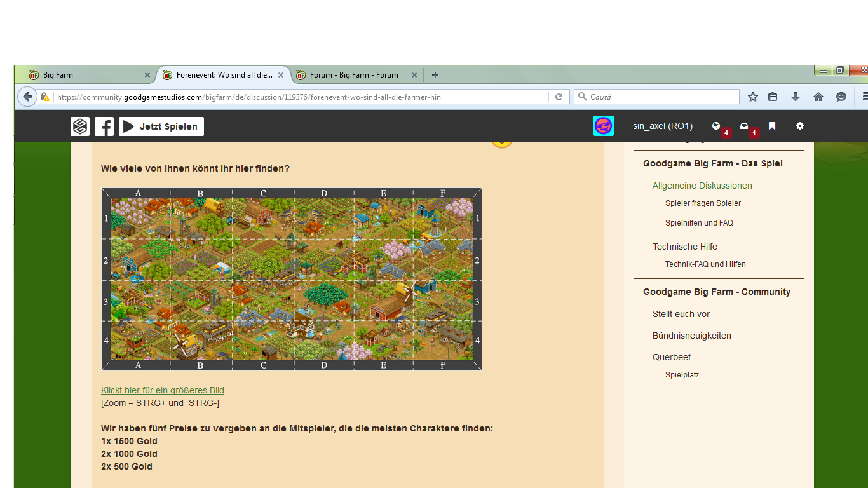Click the URL address bar

pyautogui.click(x=302, y=97)
